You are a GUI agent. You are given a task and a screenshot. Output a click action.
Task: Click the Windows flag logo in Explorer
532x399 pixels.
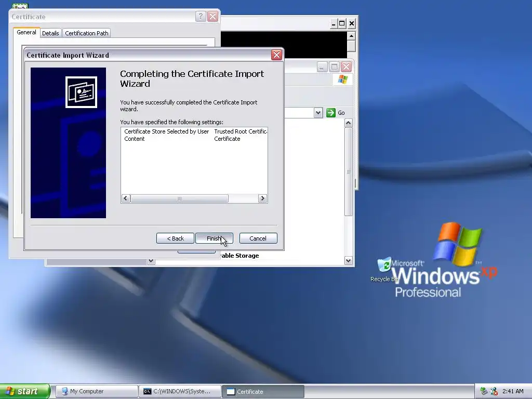point(343,79)
